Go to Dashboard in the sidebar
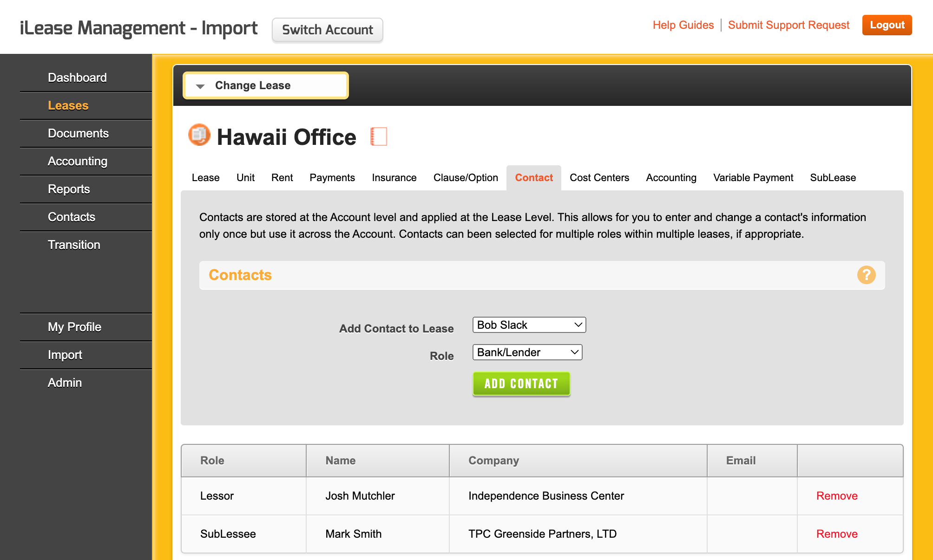This screenshot has width=933, height=560. click(x=86, y=78)
